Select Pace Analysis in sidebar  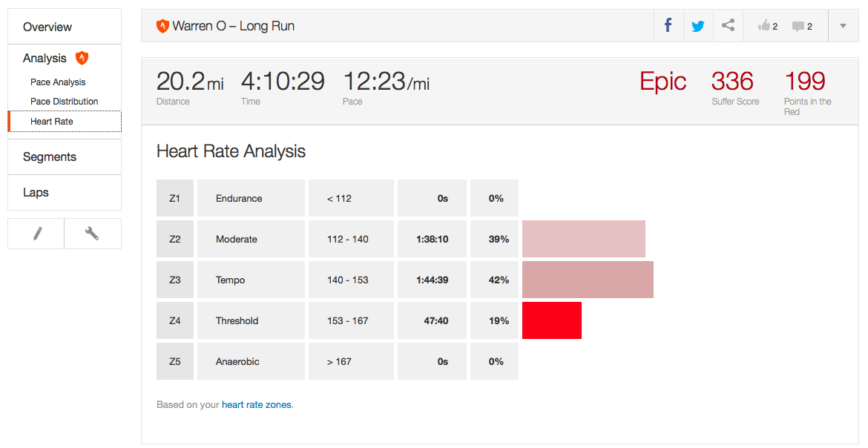point(58,82)
